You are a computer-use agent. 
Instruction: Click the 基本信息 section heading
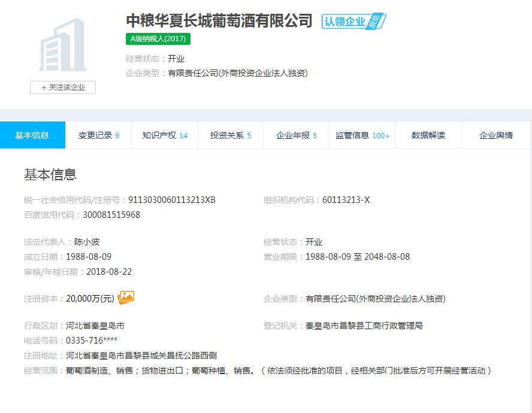(50, 174)
